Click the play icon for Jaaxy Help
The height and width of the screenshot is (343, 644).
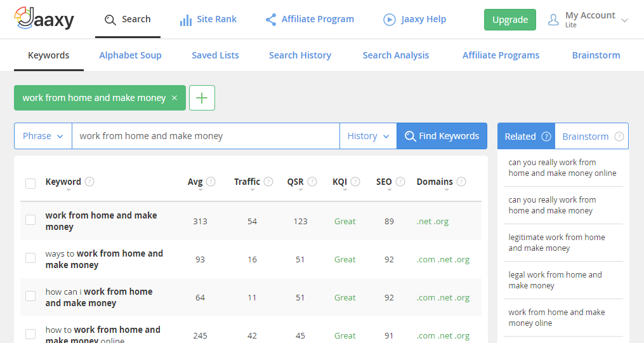point(390,19)
